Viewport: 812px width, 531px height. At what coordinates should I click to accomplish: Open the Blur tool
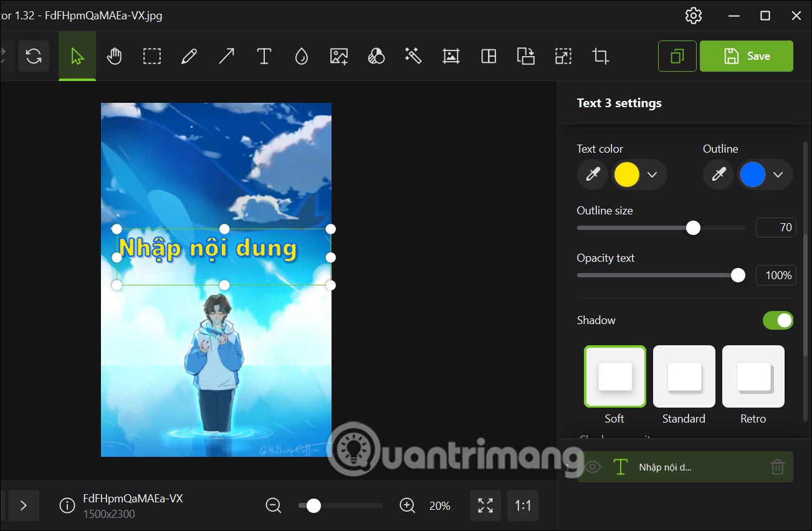[x=301, y=56]
